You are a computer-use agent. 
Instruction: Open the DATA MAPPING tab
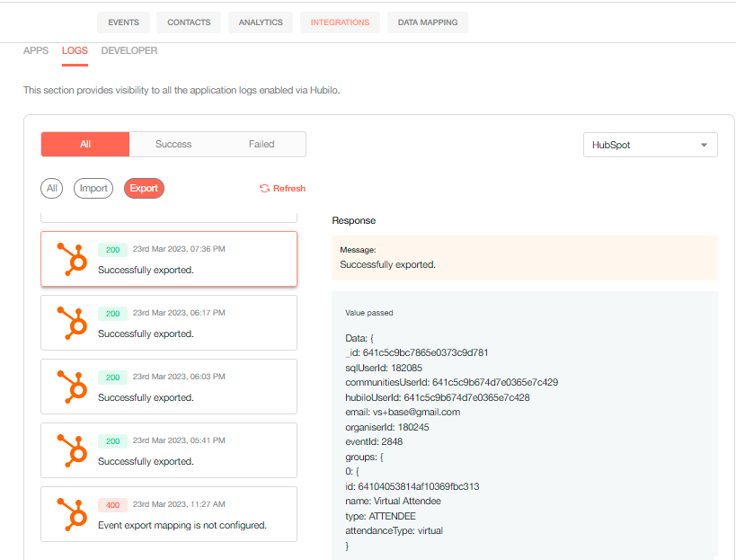tap(428, 22)
